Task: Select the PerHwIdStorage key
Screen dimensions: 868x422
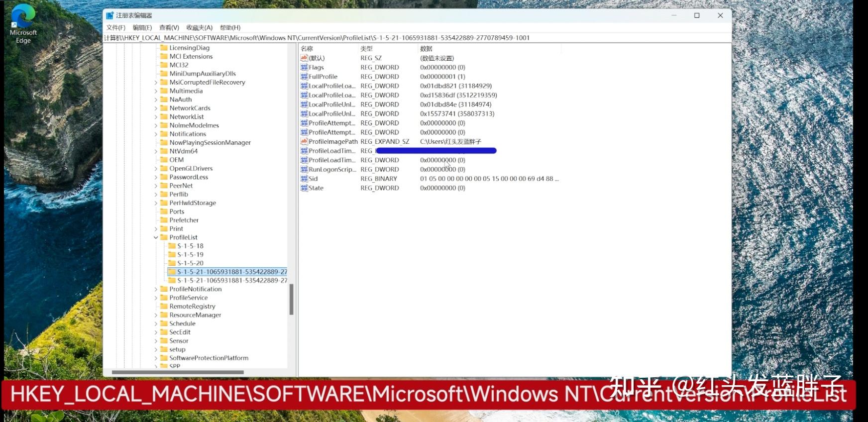Action: [193, 203]
